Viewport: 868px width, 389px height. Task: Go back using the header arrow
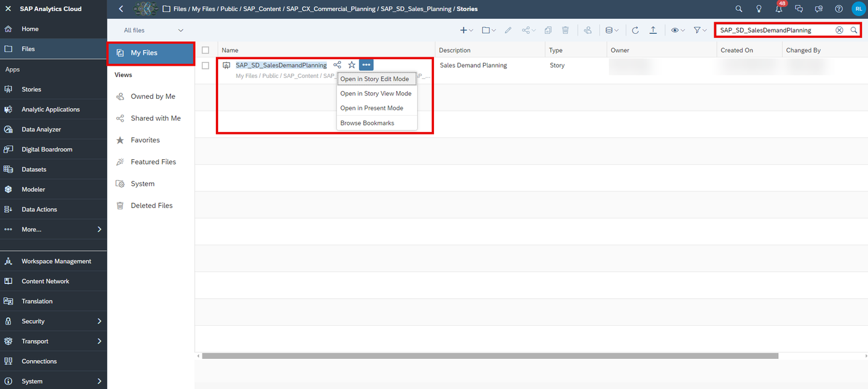[x=121, y=9]
